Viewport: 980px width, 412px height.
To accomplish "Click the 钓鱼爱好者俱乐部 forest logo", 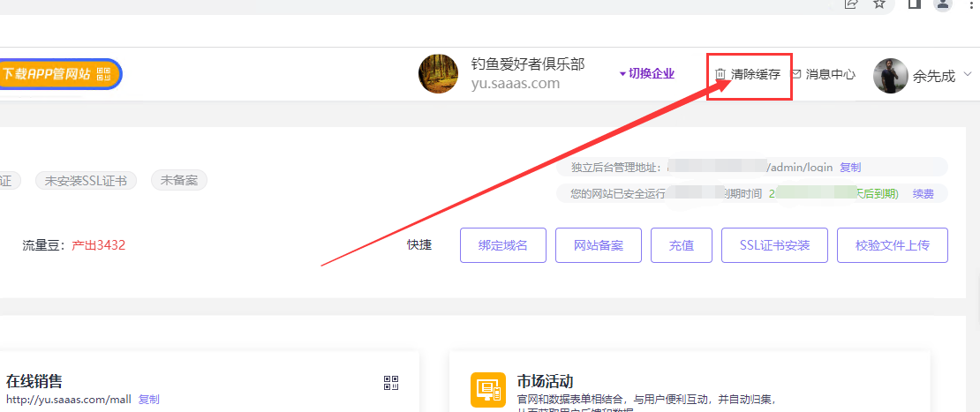I will pos(439,73).
